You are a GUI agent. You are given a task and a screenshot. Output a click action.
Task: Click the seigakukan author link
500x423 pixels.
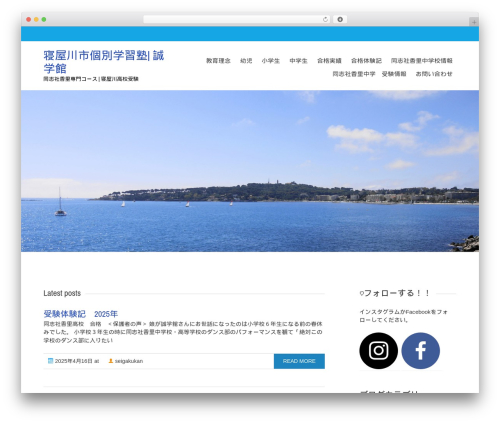(x=129, y=361)
